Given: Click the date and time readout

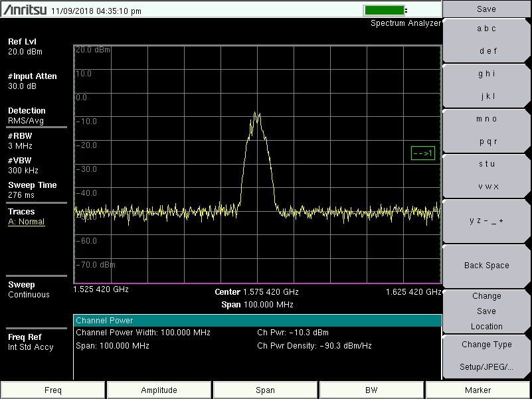Looking at the screenshot, I should pyautogui.click(x=96, y=11).
